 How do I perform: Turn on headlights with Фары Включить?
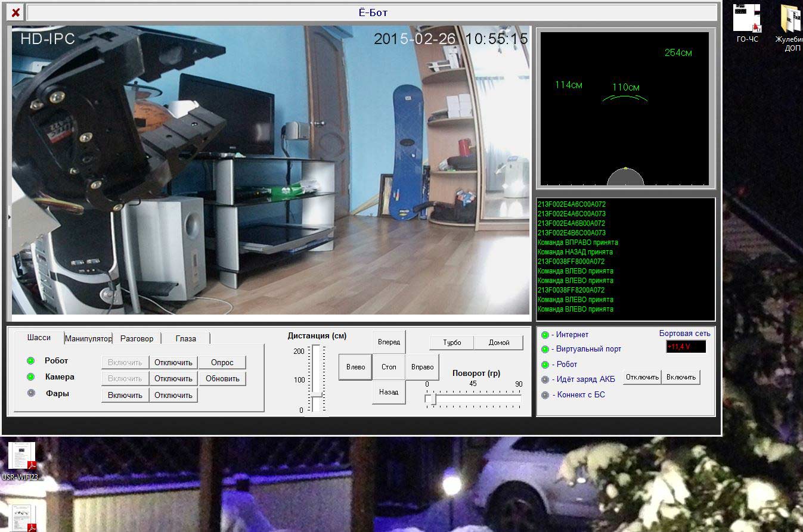coord(125,395)
